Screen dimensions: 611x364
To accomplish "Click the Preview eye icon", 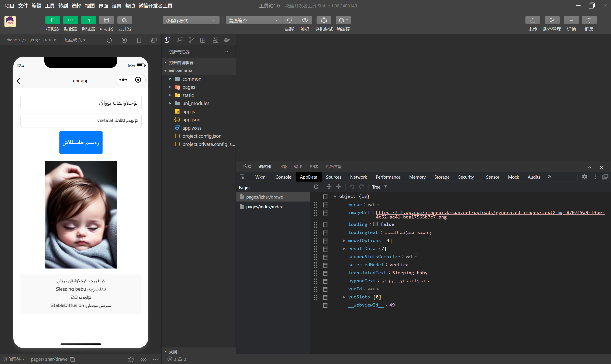I will click(x=305, y=20).
